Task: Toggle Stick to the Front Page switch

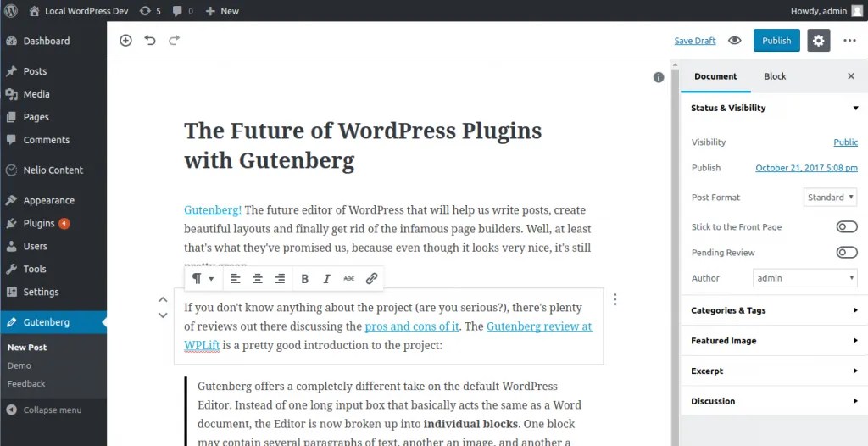Action: [847, 226]
